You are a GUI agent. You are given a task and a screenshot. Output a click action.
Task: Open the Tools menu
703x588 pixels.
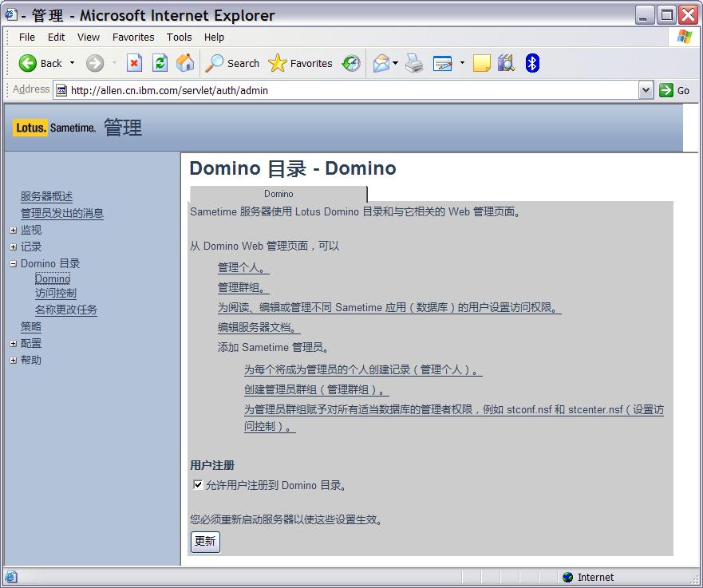[x=179, y=37]
